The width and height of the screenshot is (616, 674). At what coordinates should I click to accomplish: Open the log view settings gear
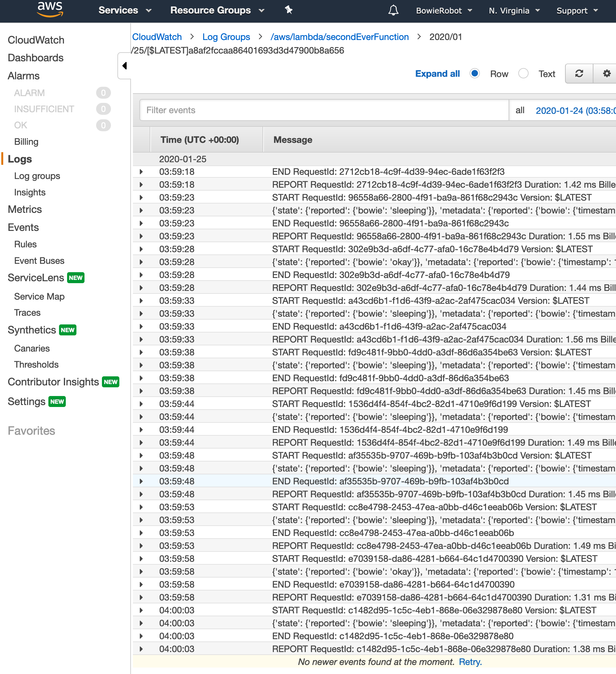tap(606, 74)
